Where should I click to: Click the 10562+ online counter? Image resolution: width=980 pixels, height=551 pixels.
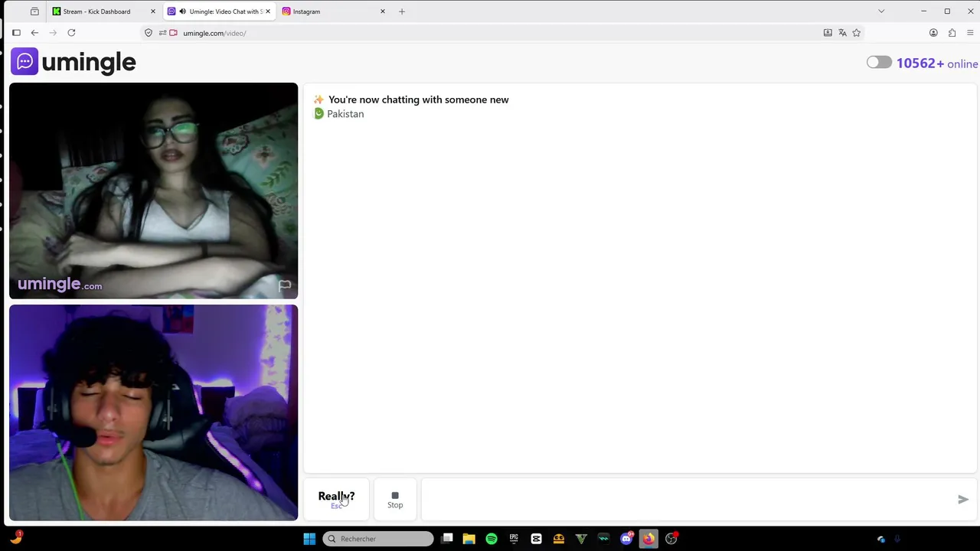937,64
